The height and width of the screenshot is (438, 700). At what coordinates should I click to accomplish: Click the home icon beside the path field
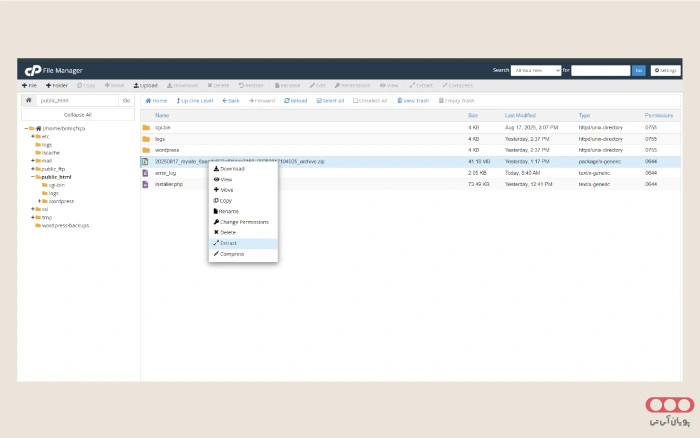click(29, 100)
